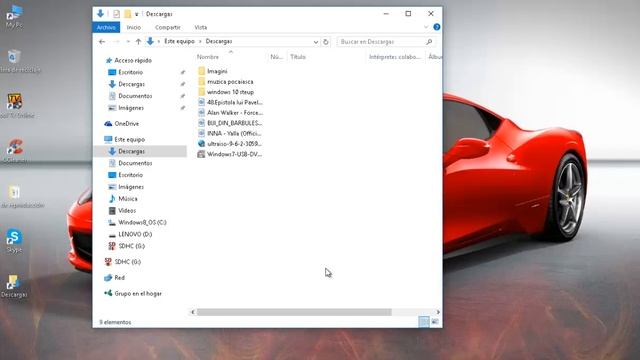
Task: Select the My PC desktop icon
Action: (x=14, y=16)
